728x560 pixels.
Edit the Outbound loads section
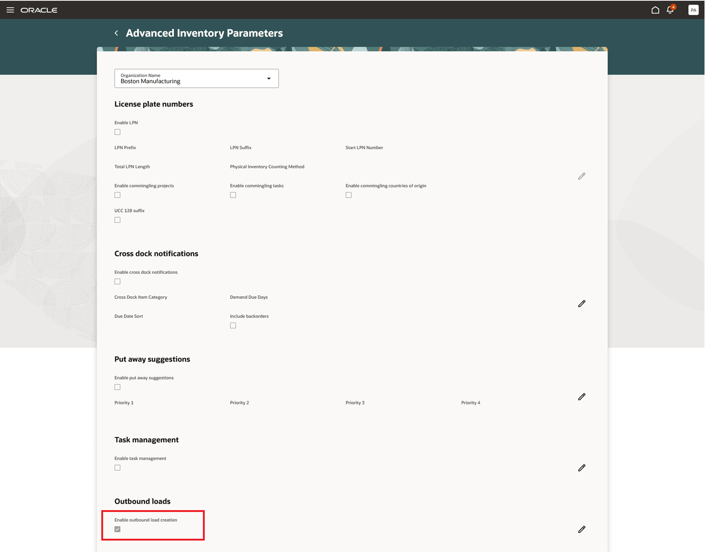(582, 530)
